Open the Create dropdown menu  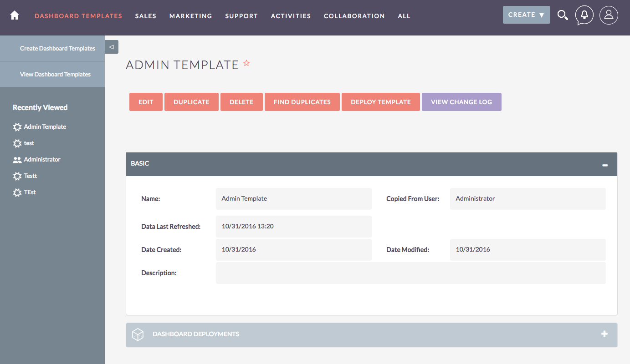pos(526,15)
